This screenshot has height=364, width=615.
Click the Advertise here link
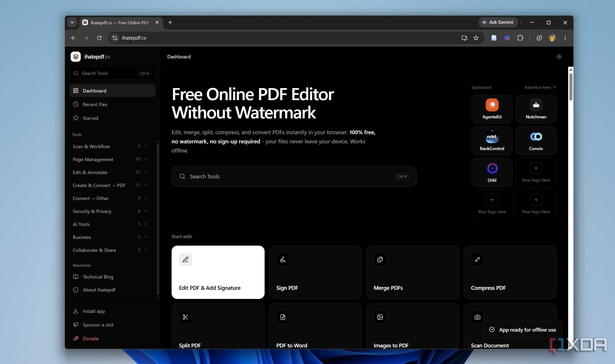(x=540, y=87)
